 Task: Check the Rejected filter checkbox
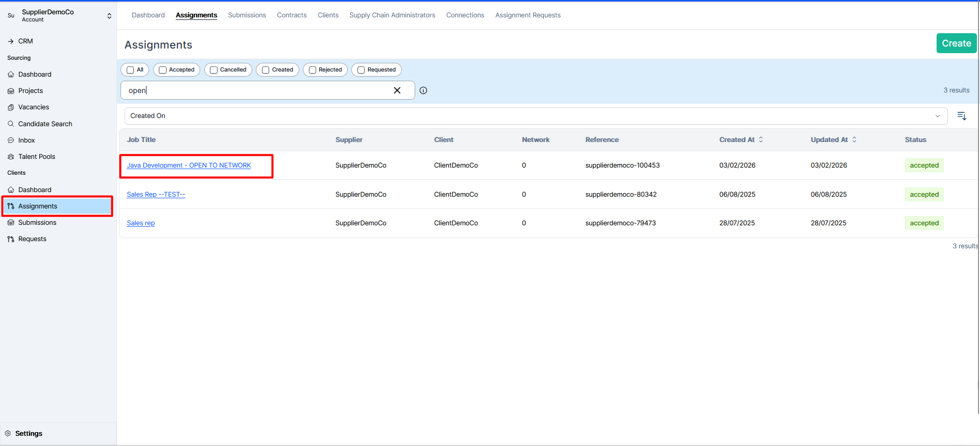[x=313, y=70]
